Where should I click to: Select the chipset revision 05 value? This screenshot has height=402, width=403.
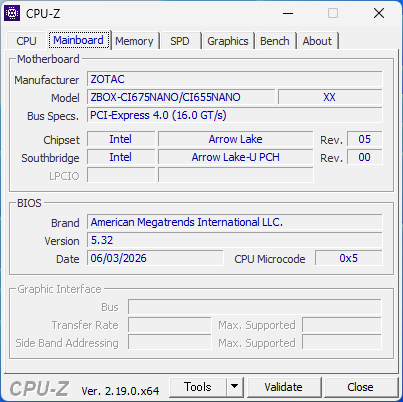(365, 139)
